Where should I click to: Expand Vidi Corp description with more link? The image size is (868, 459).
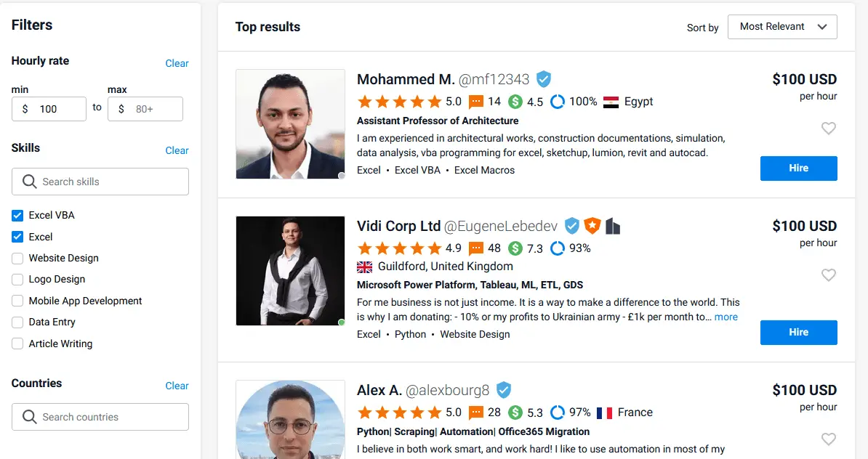(x=726, y=317)
